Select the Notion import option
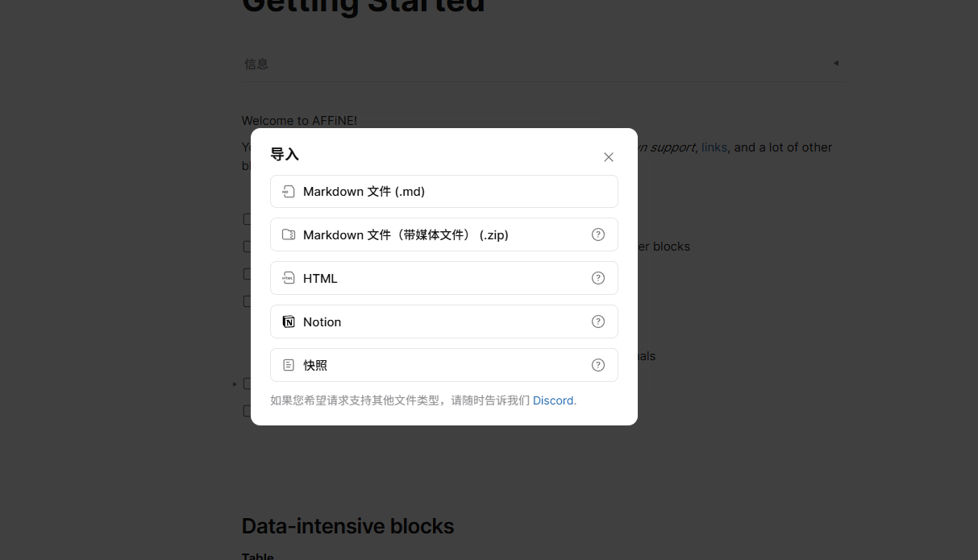Viewport: 978px width, 560px height. click(444, 322)
